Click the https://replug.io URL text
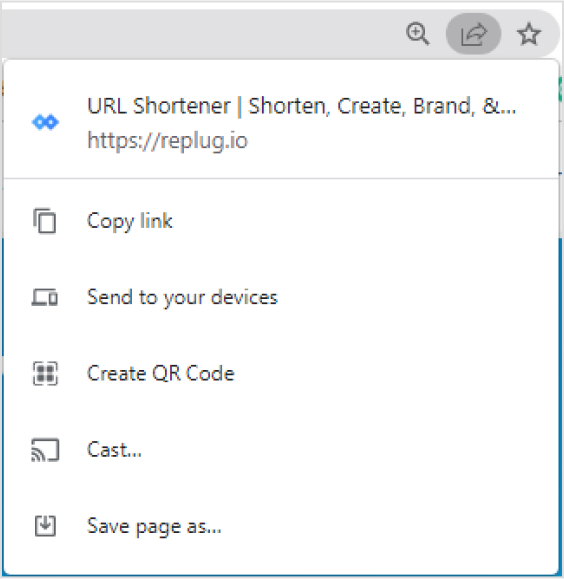This screenshot has height=579, width=564. tap(167, 141)
